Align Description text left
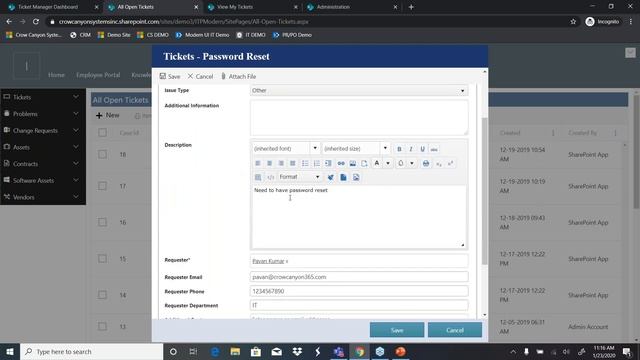 coord(258,163)
